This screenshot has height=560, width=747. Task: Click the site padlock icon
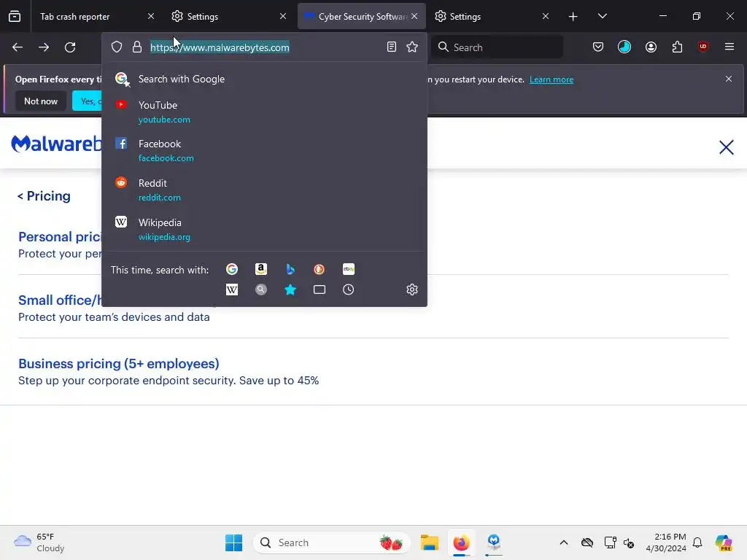pos(137,47)
